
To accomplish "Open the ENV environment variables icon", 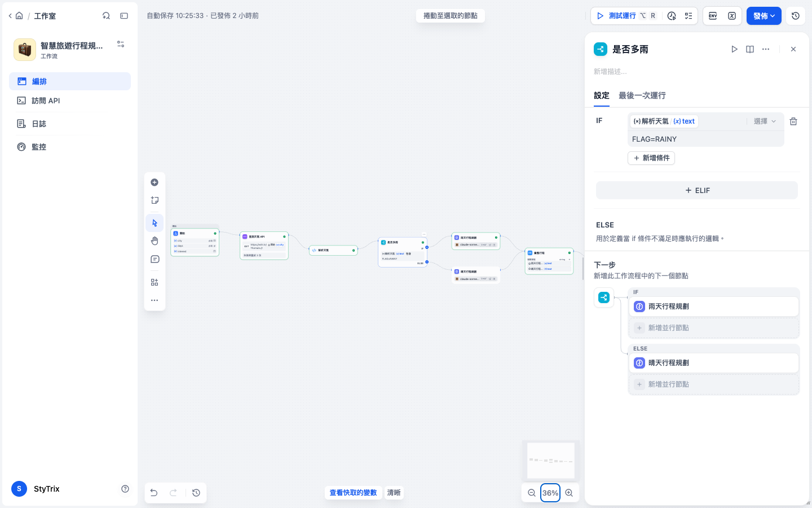I will point(713,16).
